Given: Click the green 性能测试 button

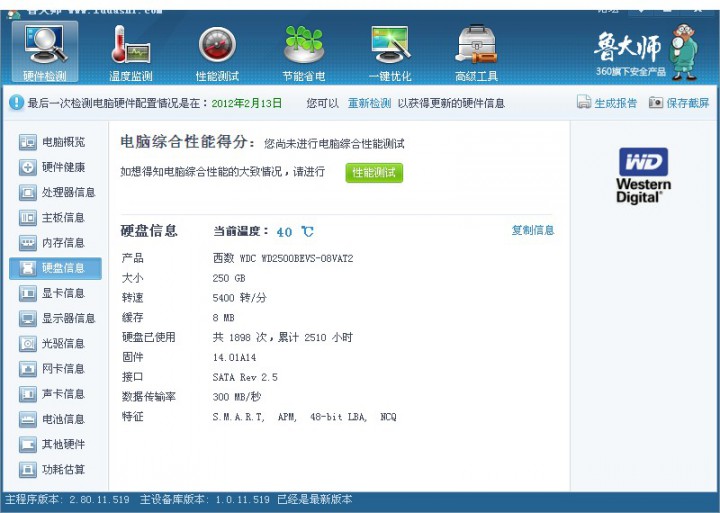Looking at the screenshot, I should pyautogui.click(x=374, y=172).
